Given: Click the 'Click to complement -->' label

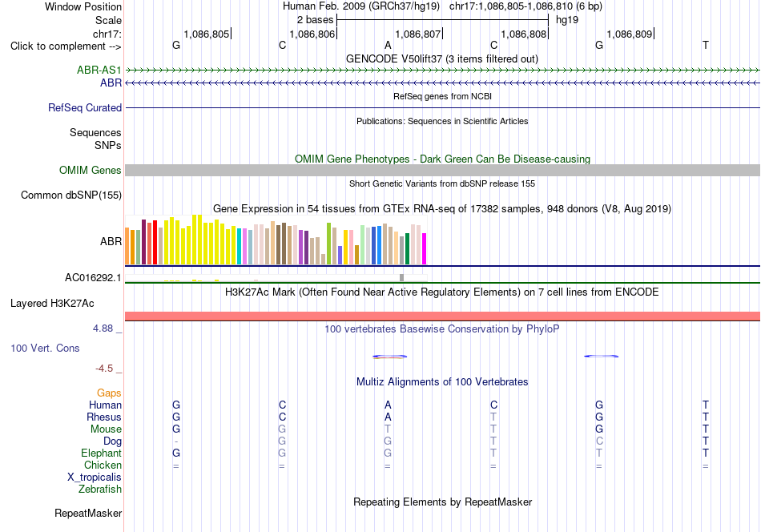Looking at the screenshot, I should pos(66,46).
